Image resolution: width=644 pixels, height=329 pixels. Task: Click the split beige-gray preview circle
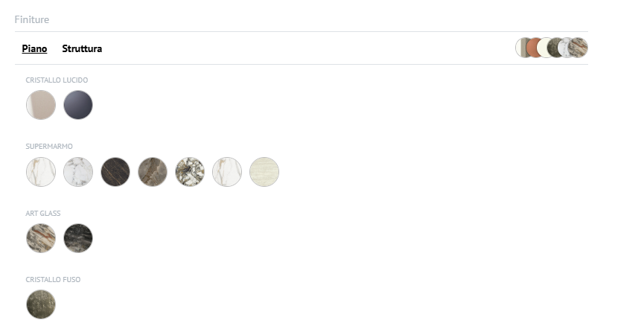523,48
